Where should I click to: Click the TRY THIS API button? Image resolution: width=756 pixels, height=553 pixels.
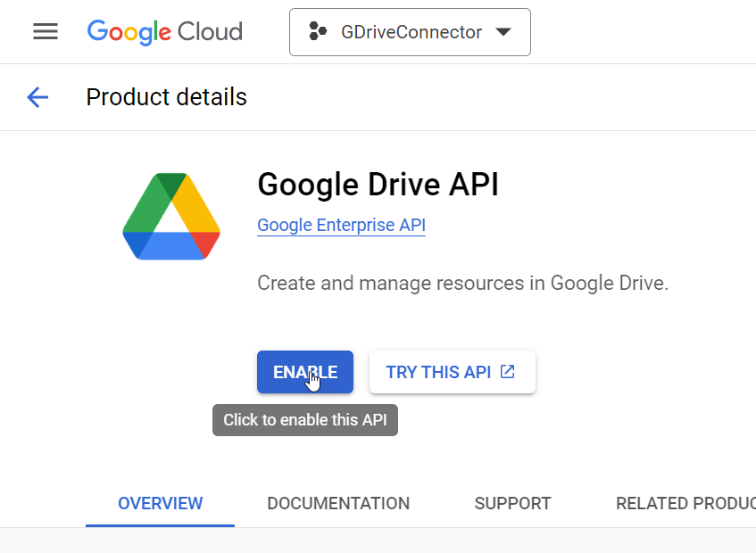453,372
